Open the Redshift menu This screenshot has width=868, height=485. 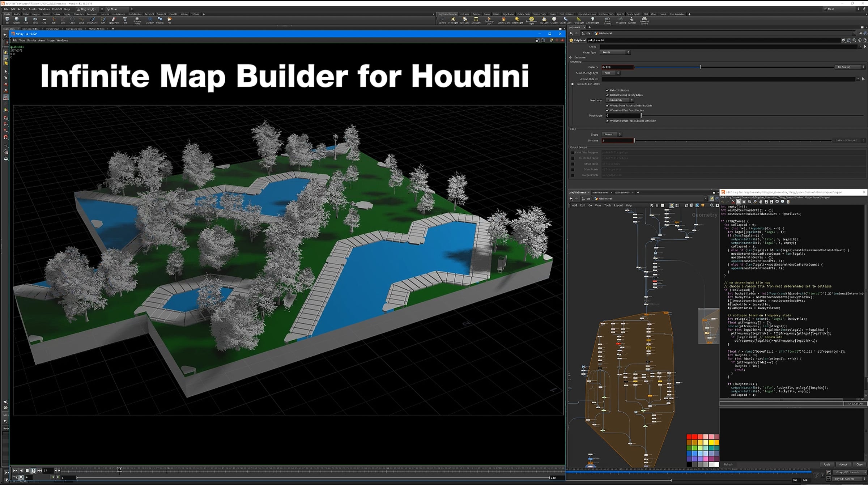coord(57,9)
